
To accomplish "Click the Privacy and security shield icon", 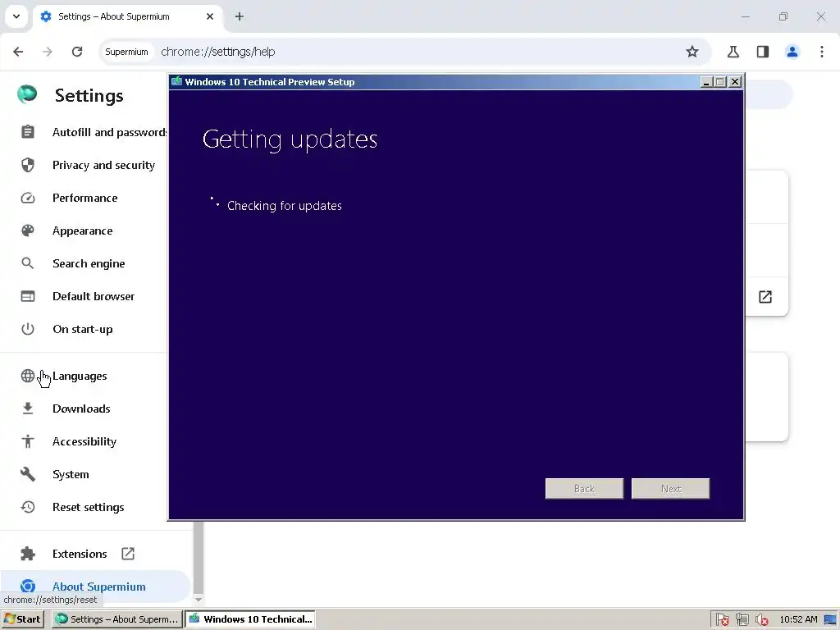I will pyautogui.click(x=28, y=165).
